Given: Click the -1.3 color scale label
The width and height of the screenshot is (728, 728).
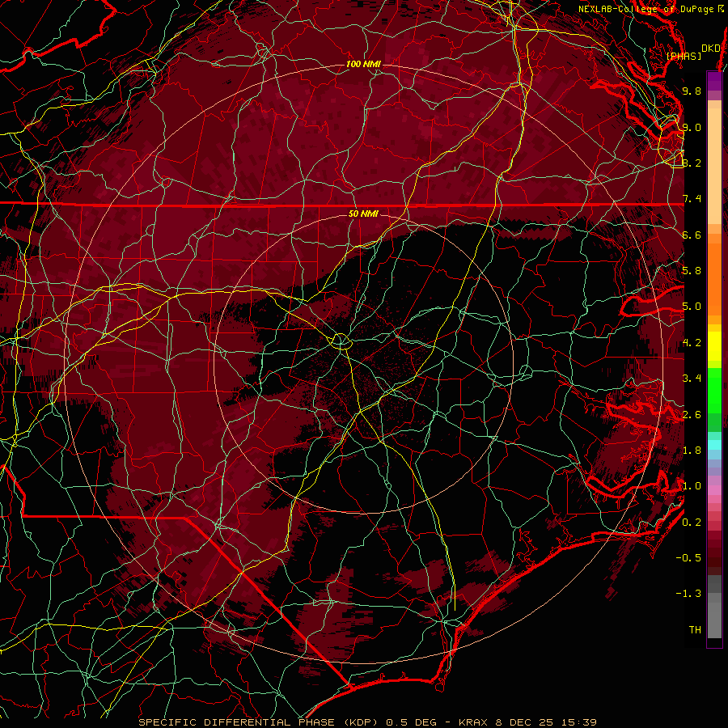Looking at the screenshot, I should click(688, 594).
